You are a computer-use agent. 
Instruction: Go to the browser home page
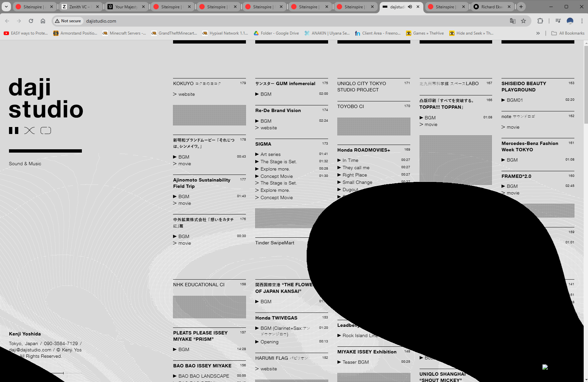43,21
